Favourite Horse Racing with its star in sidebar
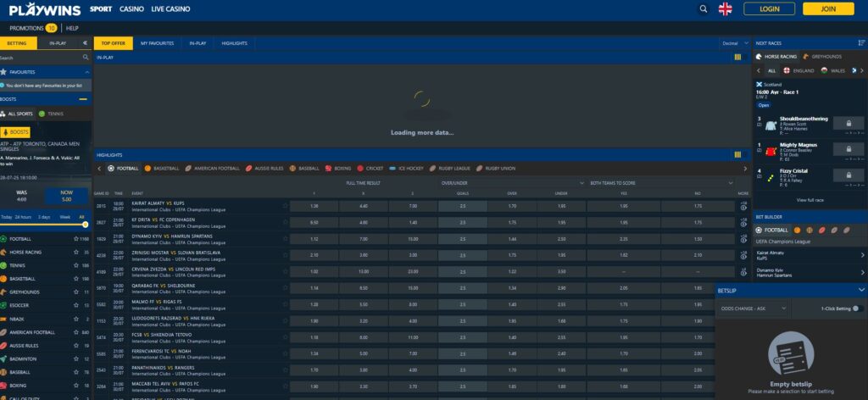The image size is (868, 400). [x=75, y=253]
